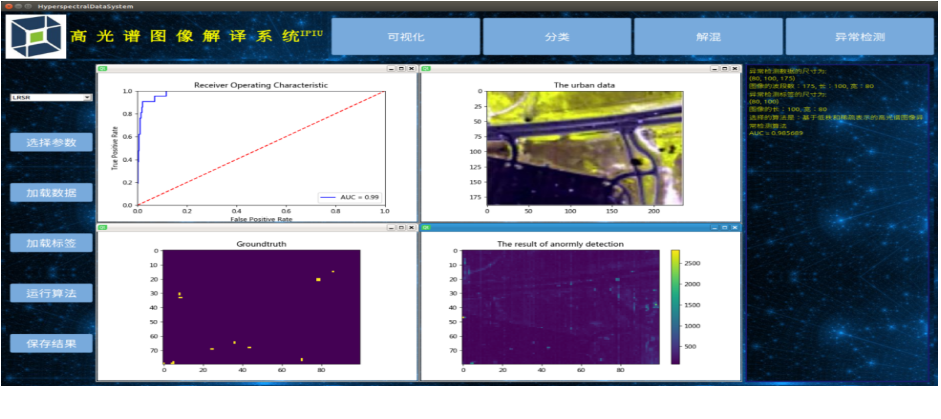941x419 pixels.
Task: Select the 异常检测 tab
Action: click(x=859, y=37)
